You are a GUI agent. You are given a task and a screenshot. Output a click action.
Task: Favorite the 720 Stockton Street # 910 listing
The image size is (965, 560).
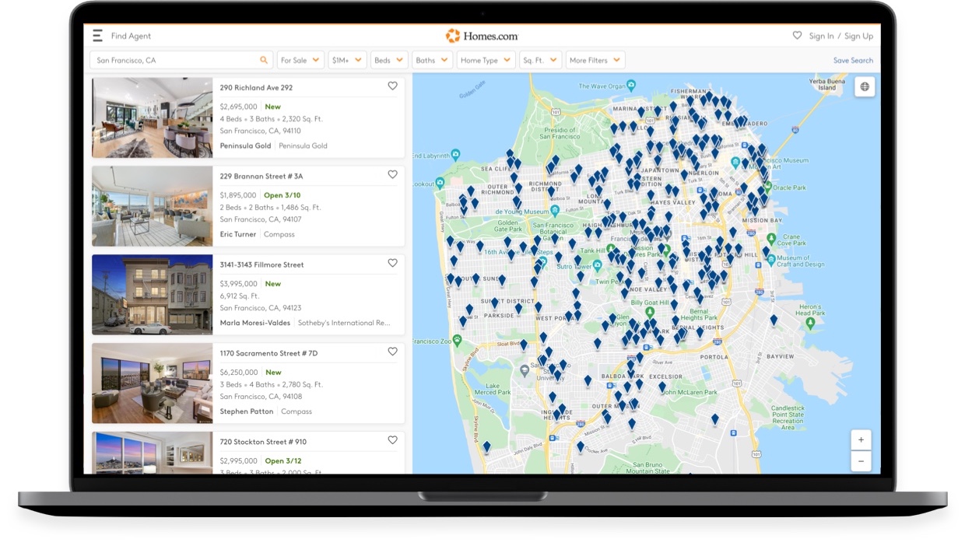(x=392, y=440)
